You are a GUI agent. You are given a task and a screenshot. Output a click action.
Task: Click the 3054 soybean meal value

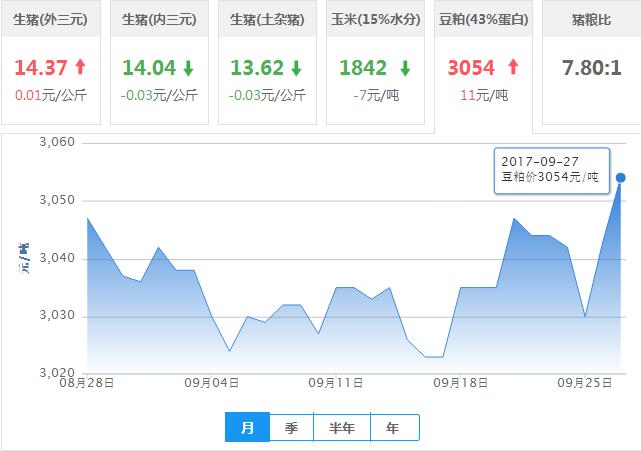pyautogui.click(x=471, y=68)
